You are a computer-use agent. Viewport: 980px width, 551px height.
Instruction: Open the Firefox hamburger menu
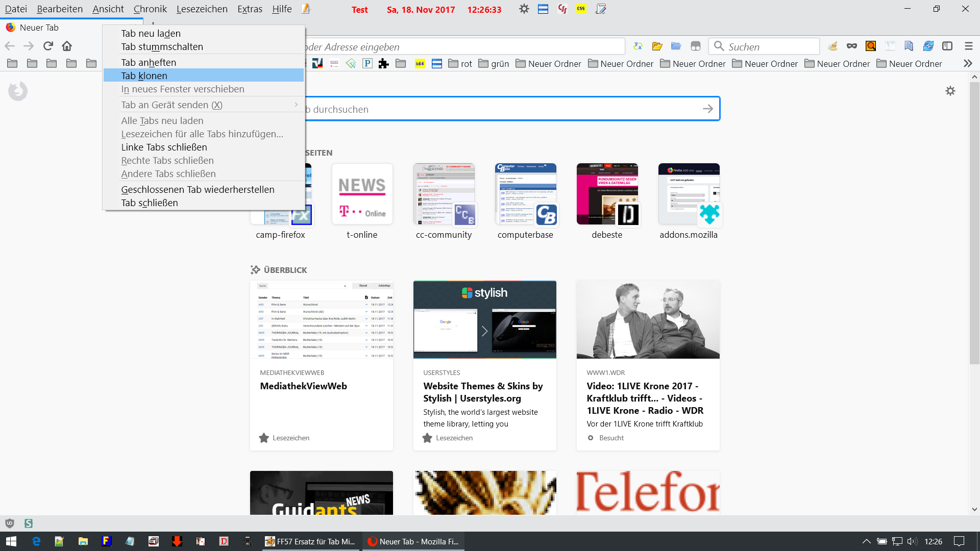(968, 46)
